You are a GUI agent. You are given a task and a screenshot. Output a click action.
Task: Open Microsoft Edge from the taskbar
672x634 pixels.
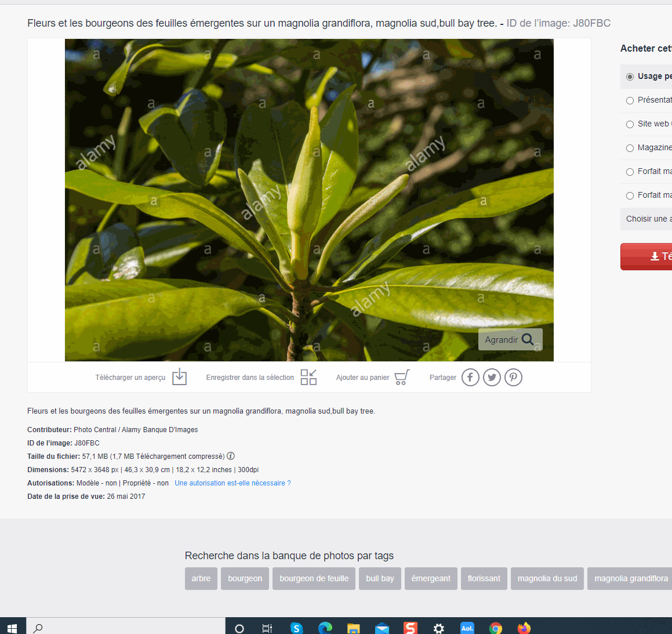(325, 628)
